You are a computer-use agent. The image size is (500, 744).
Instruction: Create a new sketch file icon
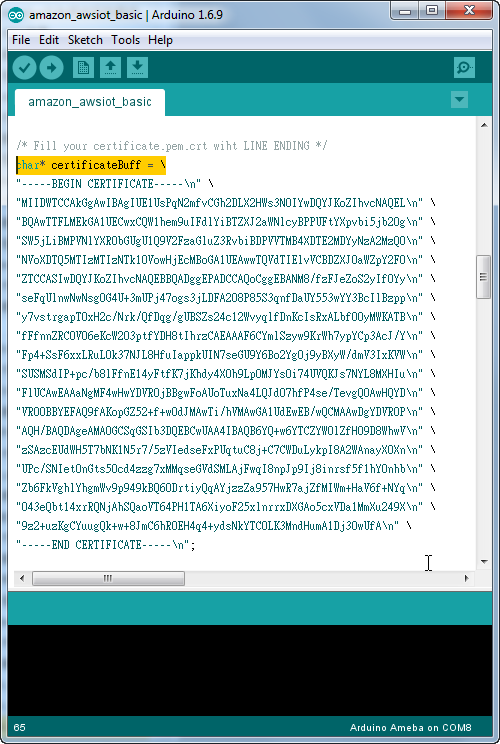(83, 67)
